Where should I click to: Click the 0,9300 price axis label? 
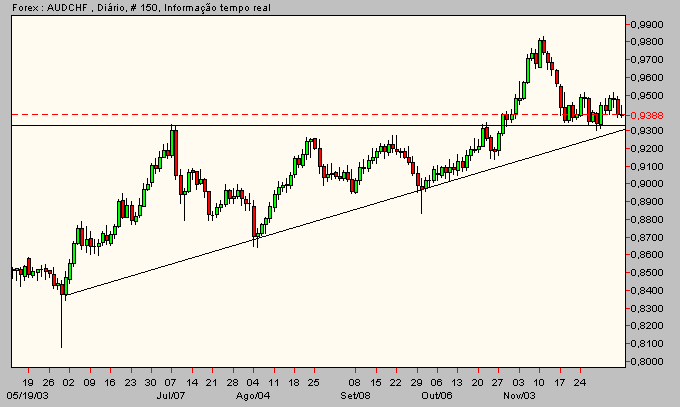click(647, 131)
